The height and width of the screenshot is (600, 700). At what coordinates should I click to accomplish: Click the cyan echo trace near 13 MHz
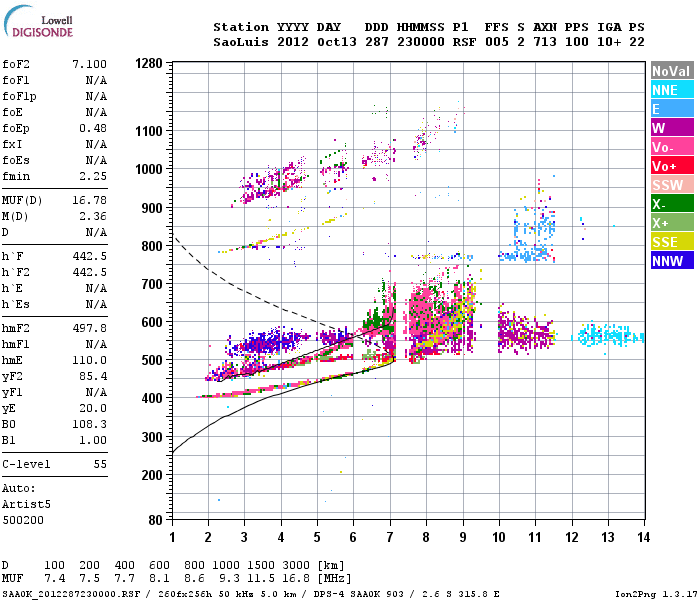coord(609,336)
